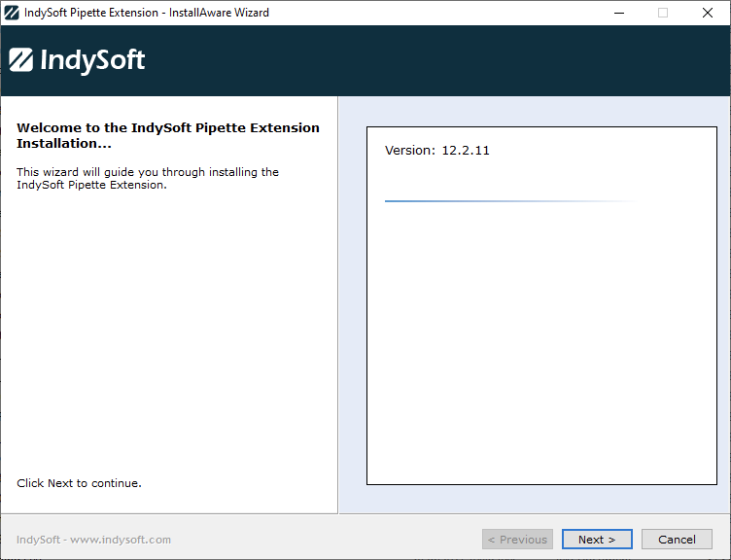Image resolution: width=731 pixels, height=560 pixels.
Task: Click the IndySoft wordmark in header
Action: tap(92, 60)
